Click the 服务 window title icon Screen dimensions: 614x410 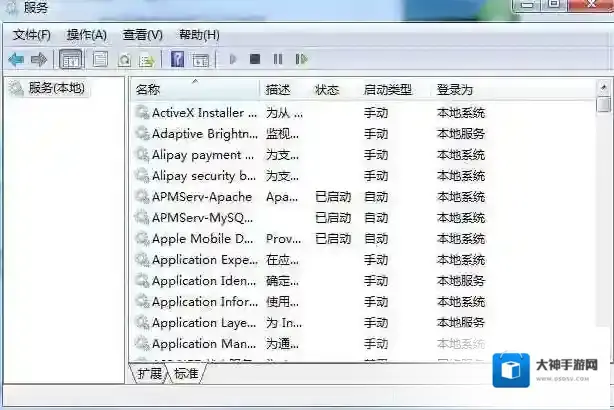click(x=11, y=7)
